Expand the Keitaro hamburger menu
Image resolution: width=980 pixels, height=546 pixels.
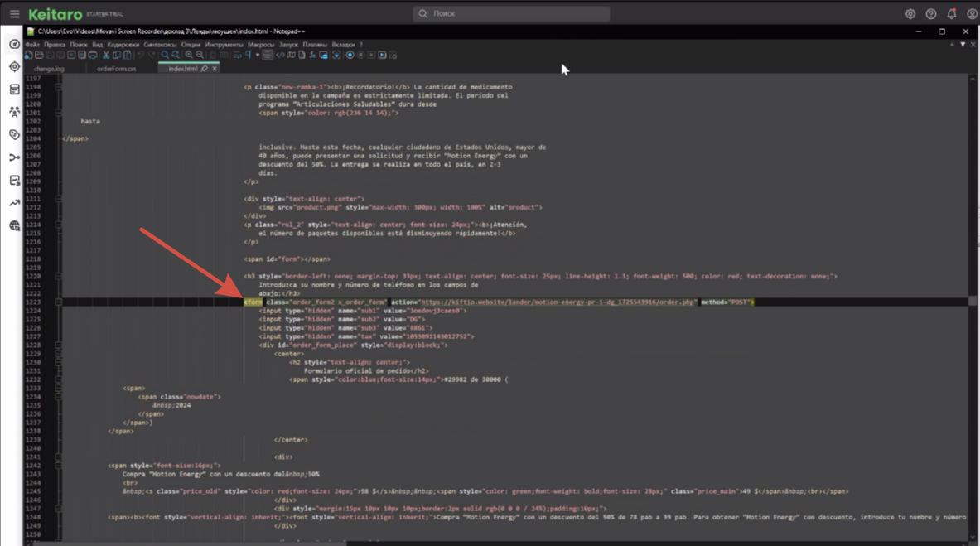(14, 14)
